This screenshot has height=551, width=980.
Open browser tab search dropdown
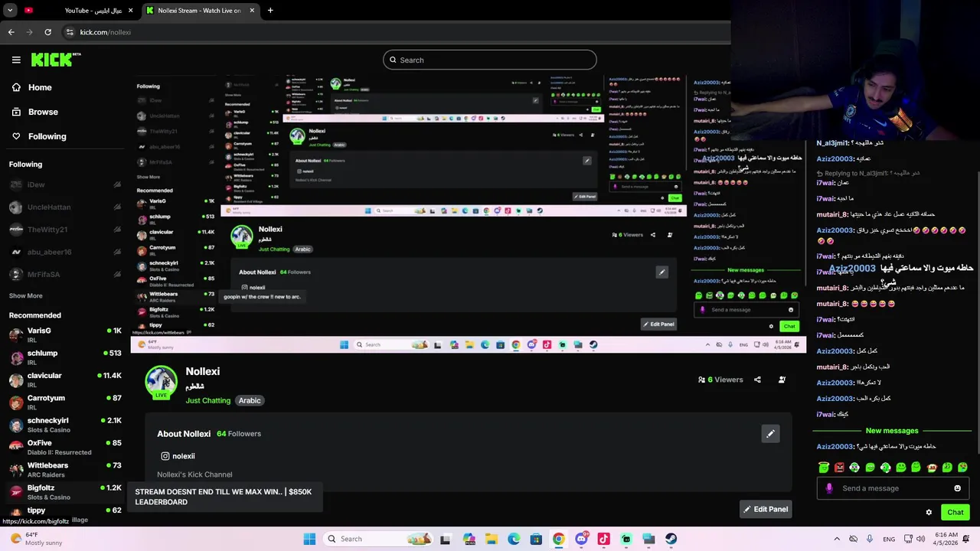tap(10, 10)
